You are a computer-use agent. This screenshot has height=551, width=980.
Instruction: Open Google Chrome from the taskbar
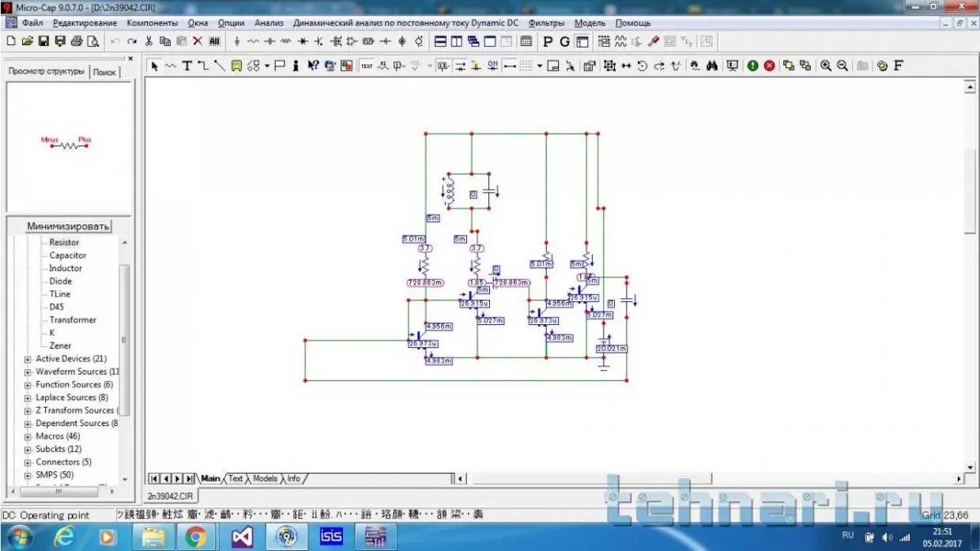point(196,538)
